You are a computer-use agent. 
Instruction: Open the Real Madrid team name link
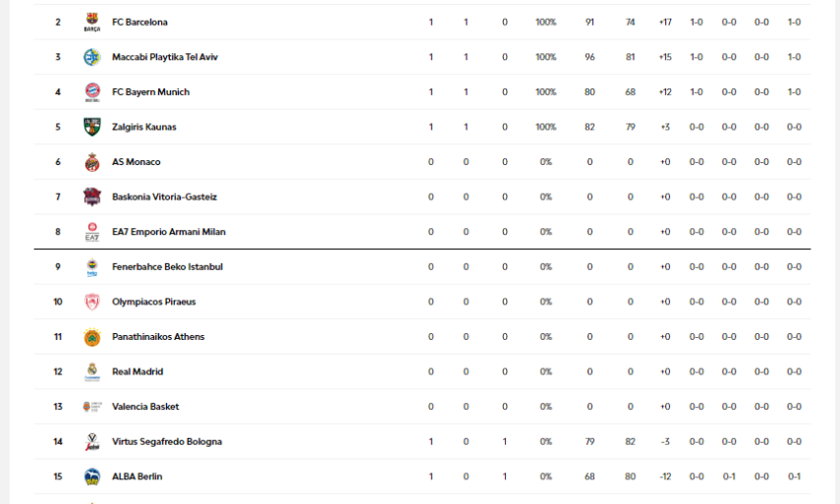click(138, 372)
